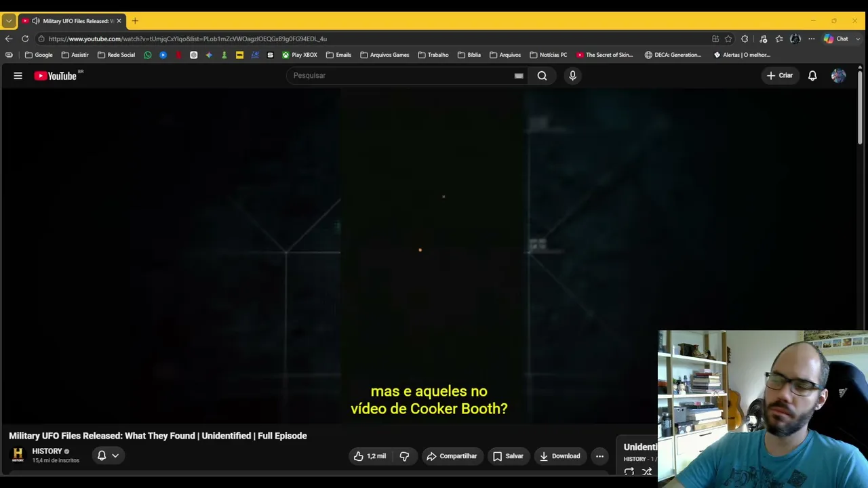This screenshot has width=868, height=488.
Task: Open The Secret of Skin bookmark
Action: (x=605, y=55)
